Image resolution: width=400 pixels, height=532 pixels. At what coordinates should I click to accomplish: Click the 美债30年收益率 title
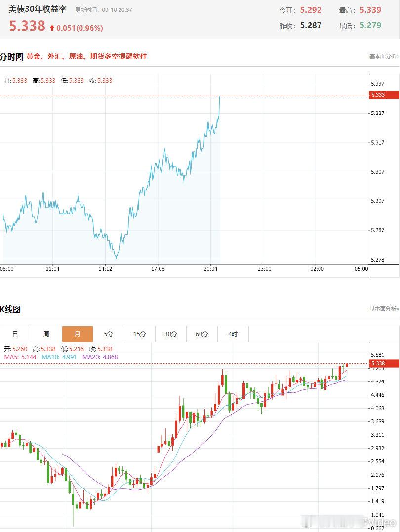point(38,9)
